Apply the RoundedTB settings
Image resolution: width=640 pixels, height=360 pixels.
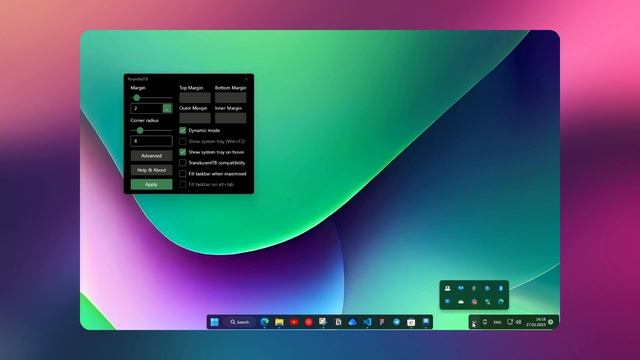pos(151,184)
